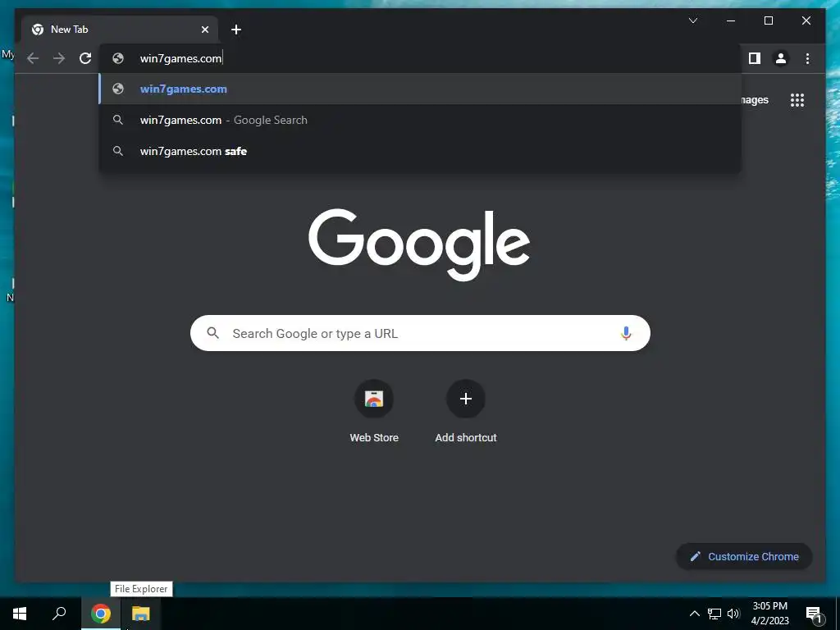
Task: Open the profile avatar menu
Action: coord(781,58)
